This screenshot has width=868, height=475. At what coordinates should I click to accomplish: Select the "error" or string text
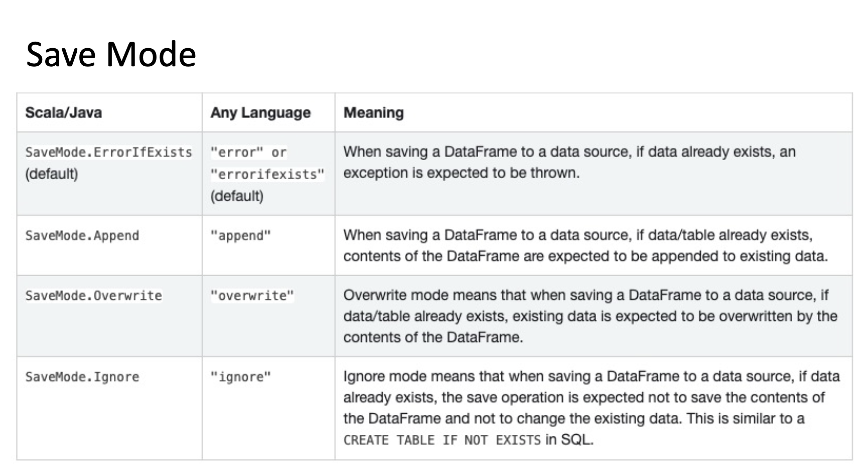[248, 152]
